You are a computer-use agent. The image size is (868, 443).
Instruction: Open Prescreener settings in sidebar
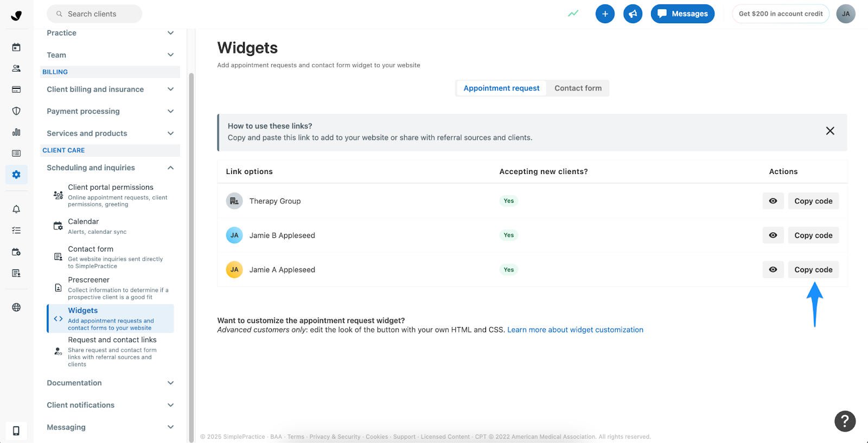click(x=89, y=280)
